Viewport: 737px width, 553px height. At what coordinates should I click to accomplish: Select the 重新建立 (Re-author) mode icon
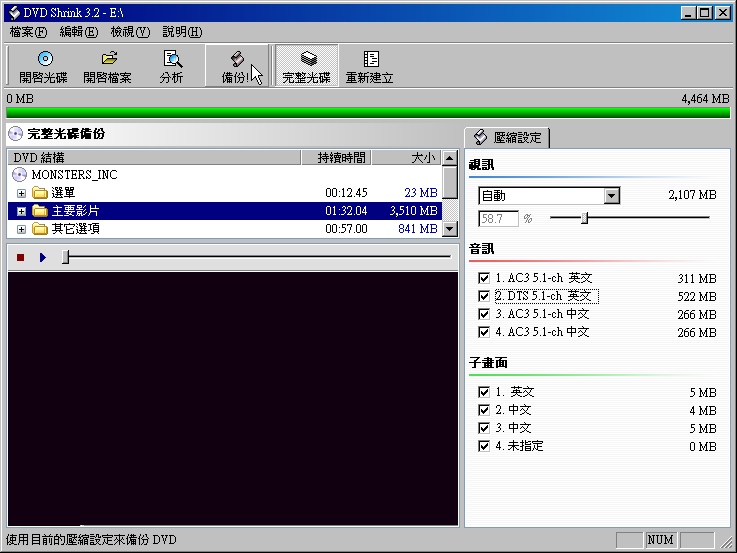pyautogui.click(x=371, y=59)
